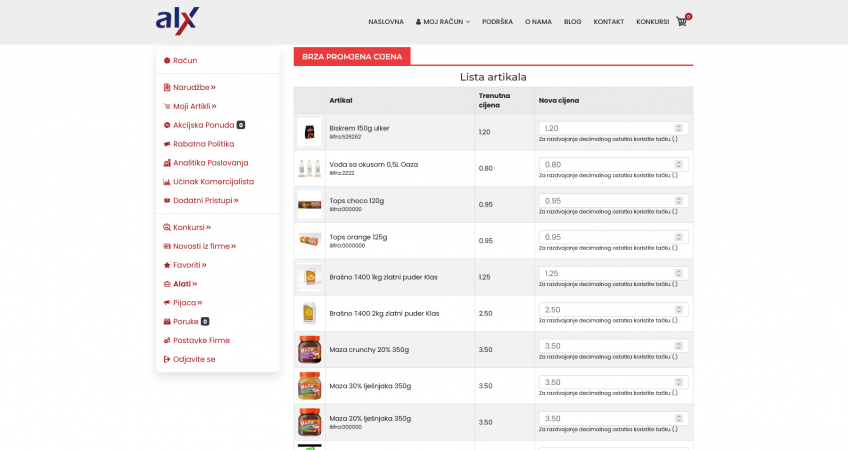848x450 pixels.
Task: Adjust price stepper for Brašno T400 2kg
Action: click(x=679, y=309)
